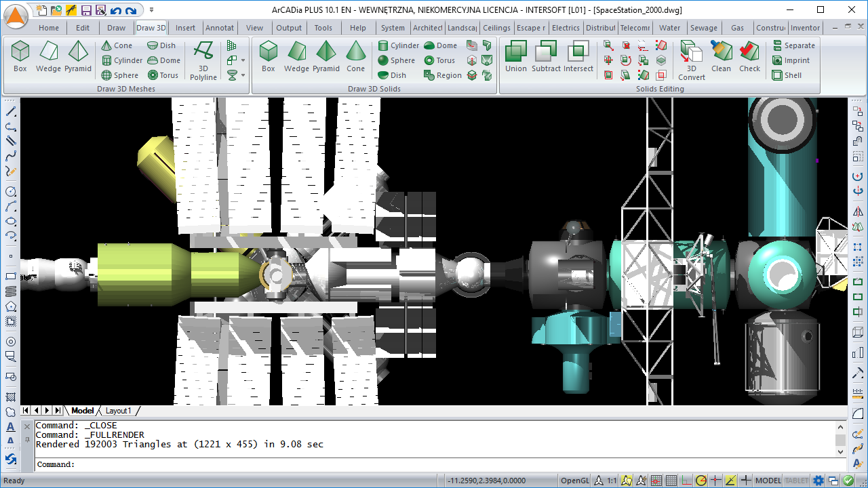Click the Subtract solids tool
The height and width of the screenshot is (488, 868).
(546, 56)
